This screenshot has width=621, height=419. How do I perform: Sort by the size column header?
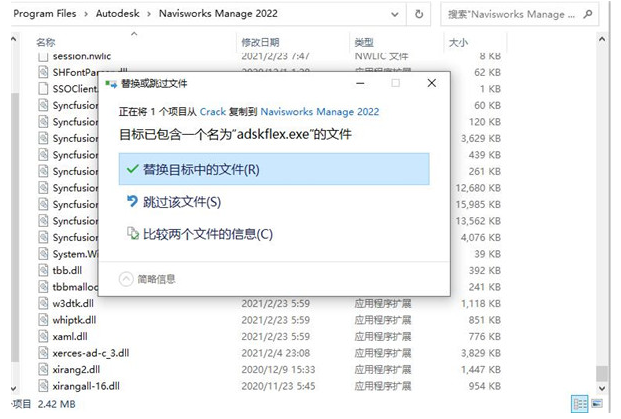click(458, 42)
